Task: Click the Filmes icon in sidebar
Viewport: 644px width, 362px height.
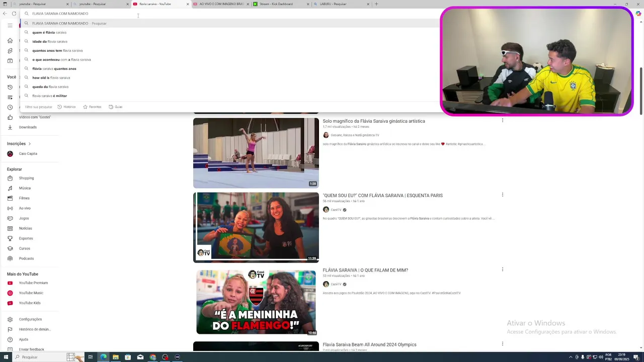Action: tap(10, 198)
